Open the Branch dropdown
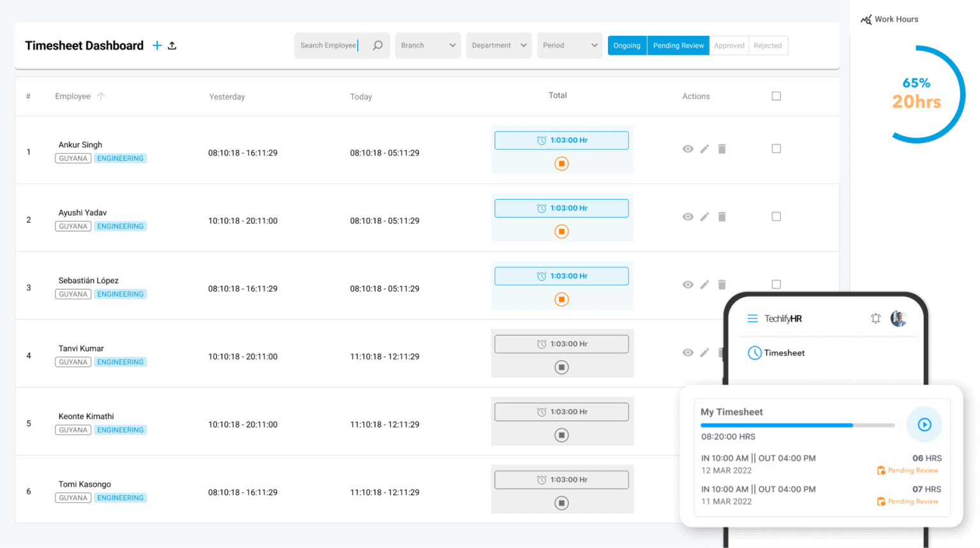The image size is (980, 548). coord(427,45)
